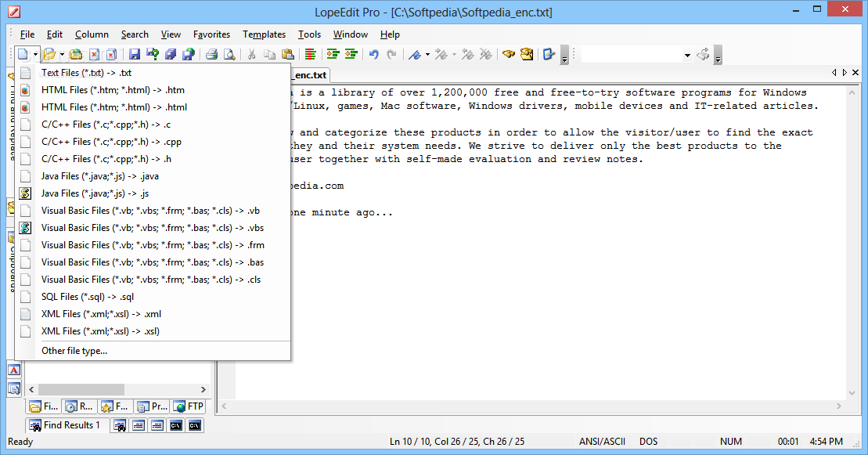Choose Text Files (*.txt) -> .txt entry
This screenshot has width=868, height=455.
(152, 73)
